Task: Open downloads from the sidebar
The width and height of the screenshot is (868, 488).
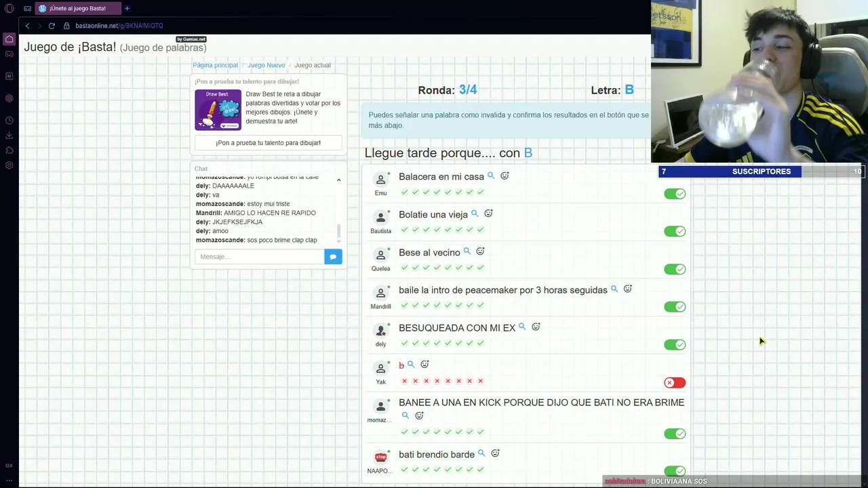Action: (9, 136)
